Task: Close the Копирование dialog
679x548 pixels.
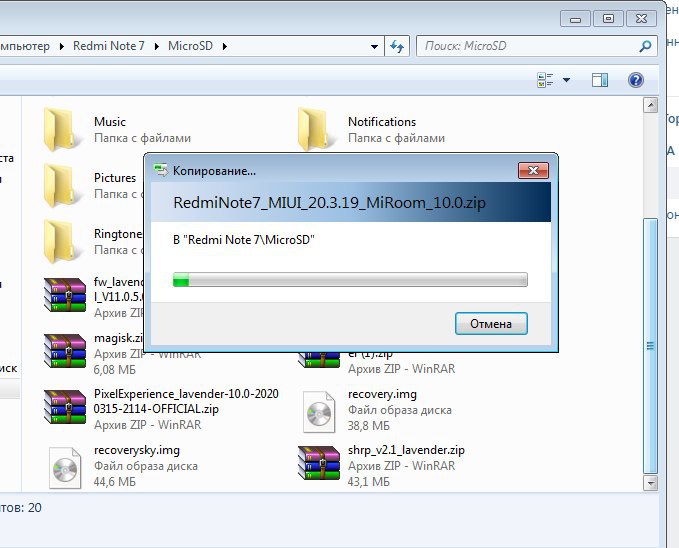Action: tap(534, 170)
